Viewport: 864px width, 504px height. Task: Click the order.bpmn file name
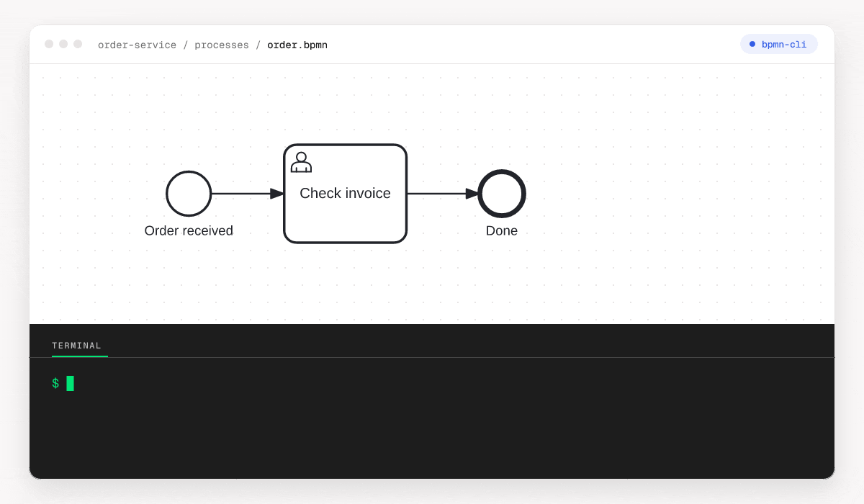pyautogui.click(x=297, y=45)
